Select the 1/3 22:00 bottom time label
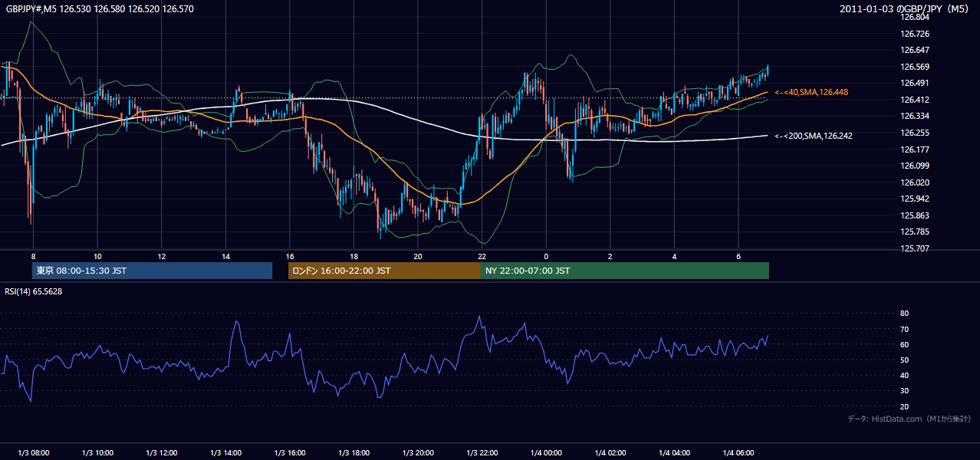The width and height of the screenshot is (980, 460). 482,452
